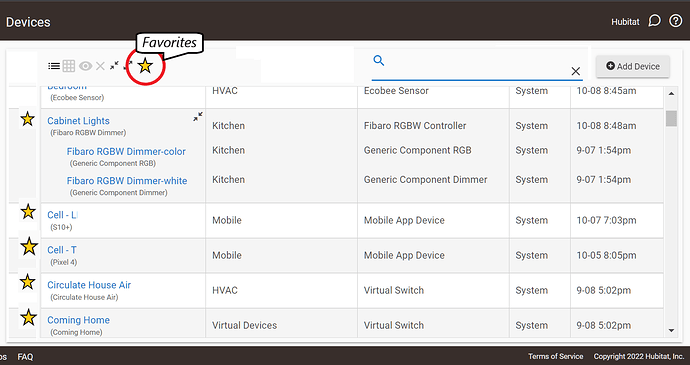Screen dimensions: 690x365
Task: Click HVAC cell for Circulate House Air
Action: pos(225,290)
